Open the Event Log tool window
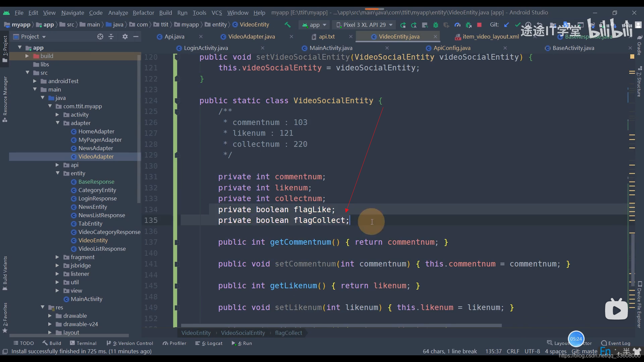 [616, 343]
